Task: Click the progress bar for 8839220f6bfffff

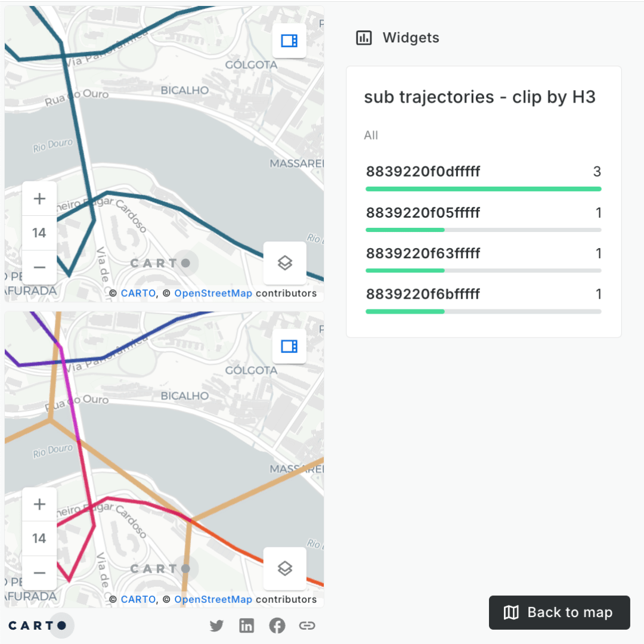Action: click(x=484, y=312)
